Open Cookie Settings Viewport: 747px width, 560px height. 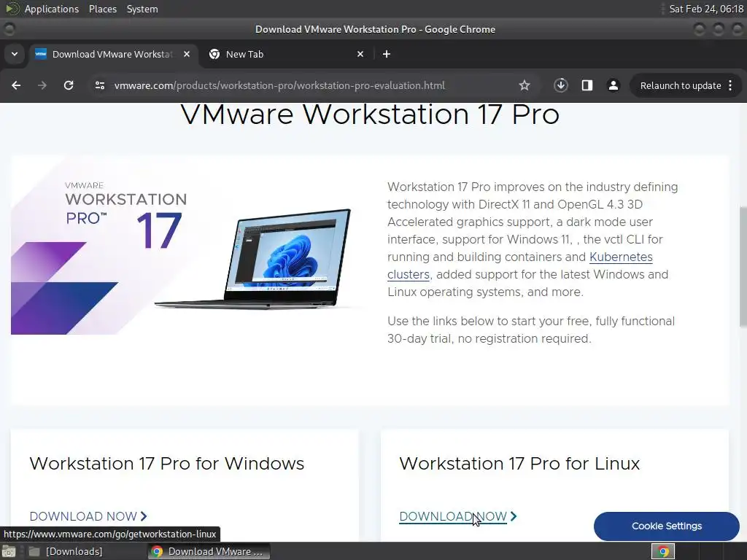point(667,526)
